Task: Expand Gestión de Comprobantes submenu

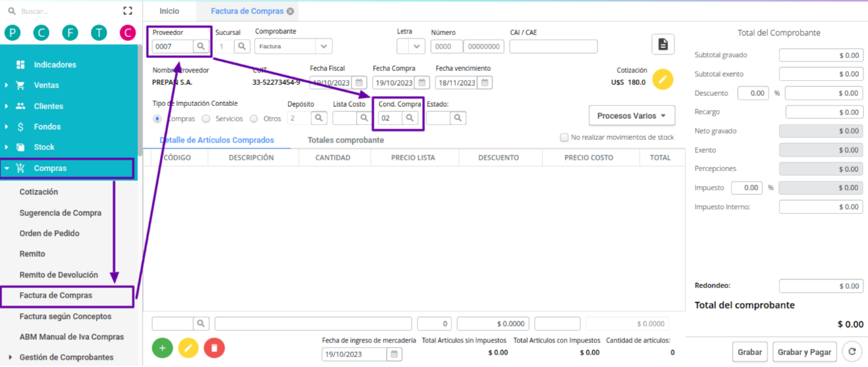Action: click(67, 357)
